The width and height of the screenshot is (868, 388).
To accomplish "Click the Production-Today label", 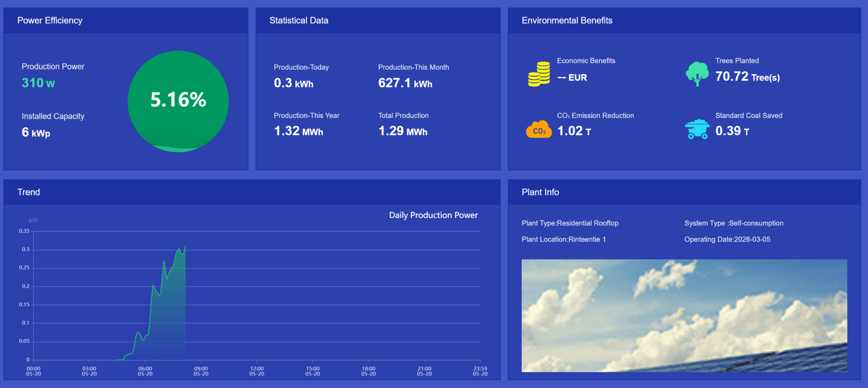I will [301, 67].
